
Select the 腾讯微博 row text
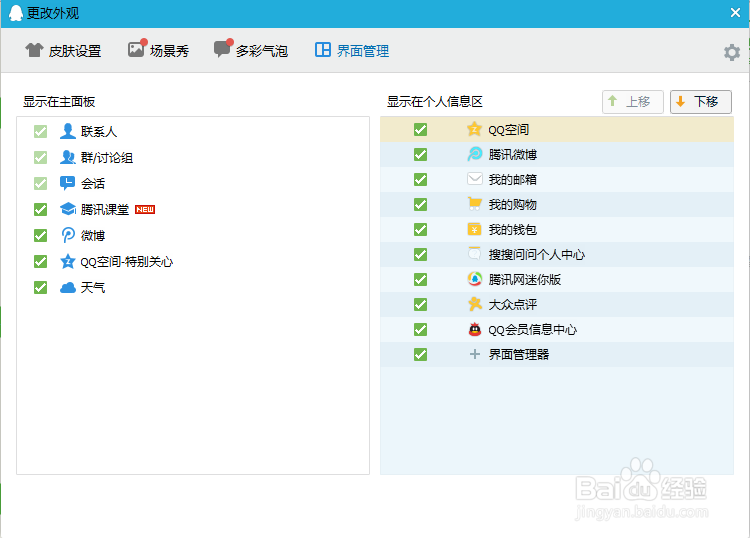coord(512,154)
